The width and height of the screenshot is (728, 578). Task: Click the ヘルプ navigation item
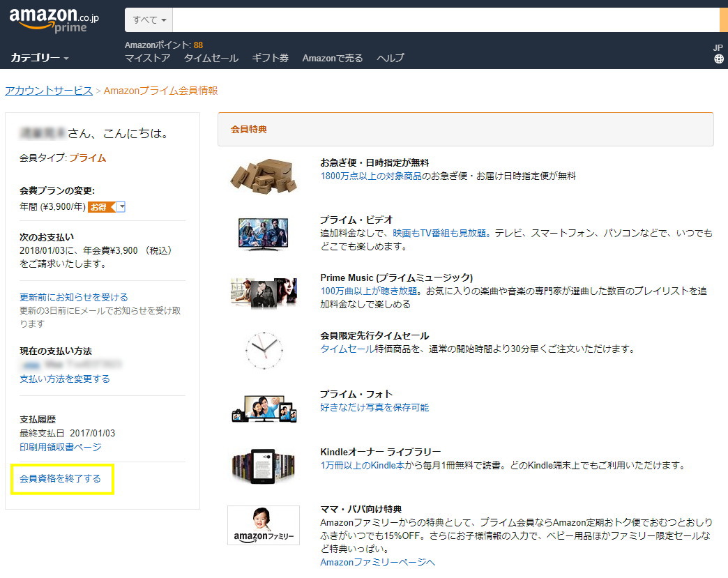390,58
